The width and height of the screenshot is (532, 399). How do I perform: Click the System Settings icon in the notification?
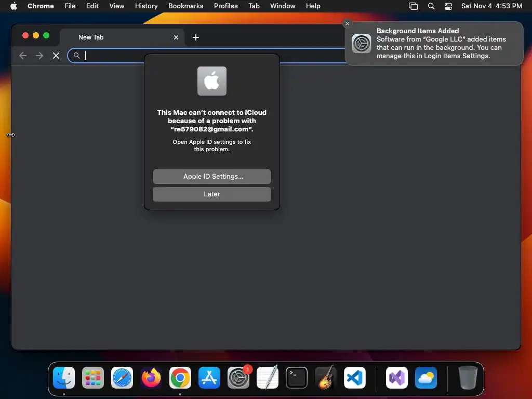coord(362,44)
